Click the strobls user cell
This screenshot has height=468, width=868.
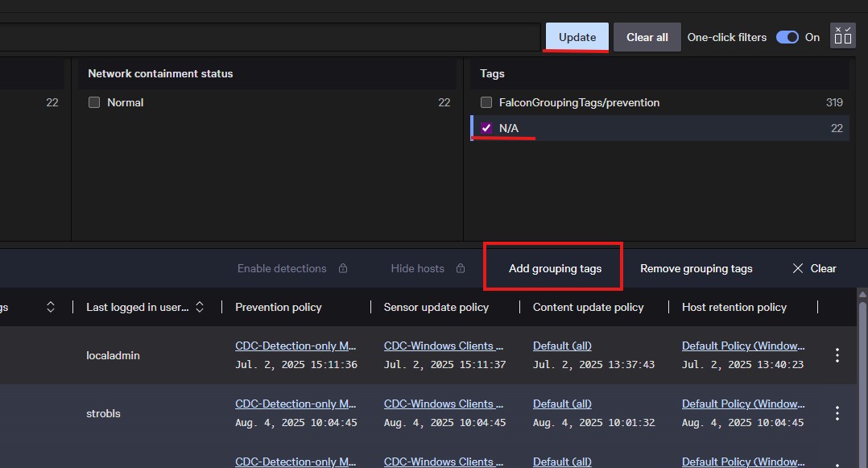click(x=103, y=414)
